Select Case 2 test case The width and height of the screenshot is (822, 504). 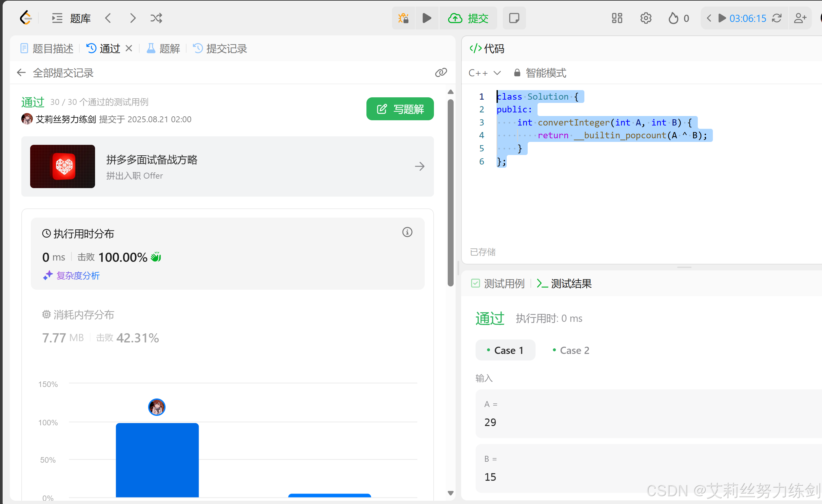[571, 350]
